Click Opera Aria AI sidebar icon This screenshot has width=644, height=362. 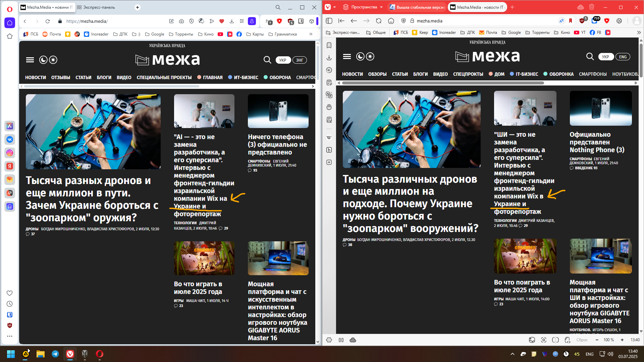[10, 126]
